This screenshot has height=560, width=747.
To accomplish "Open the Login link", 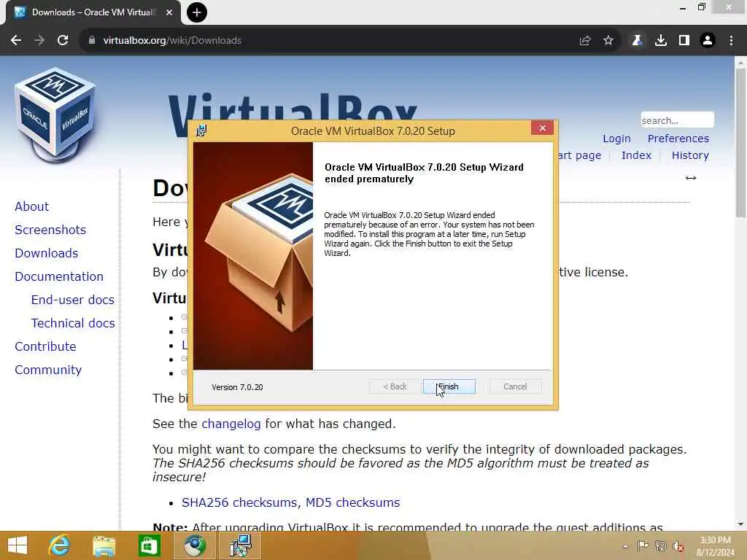I will [616, 139].
